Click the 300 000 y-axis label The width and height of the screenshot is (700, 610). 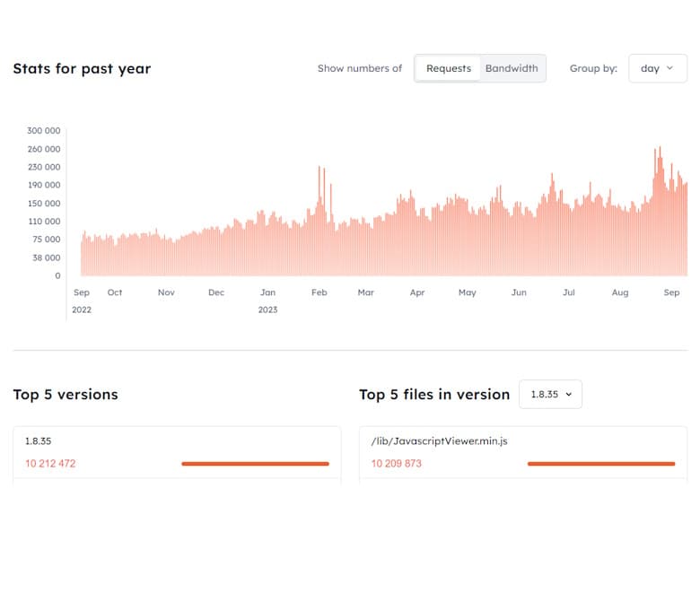tap(43, 131)
